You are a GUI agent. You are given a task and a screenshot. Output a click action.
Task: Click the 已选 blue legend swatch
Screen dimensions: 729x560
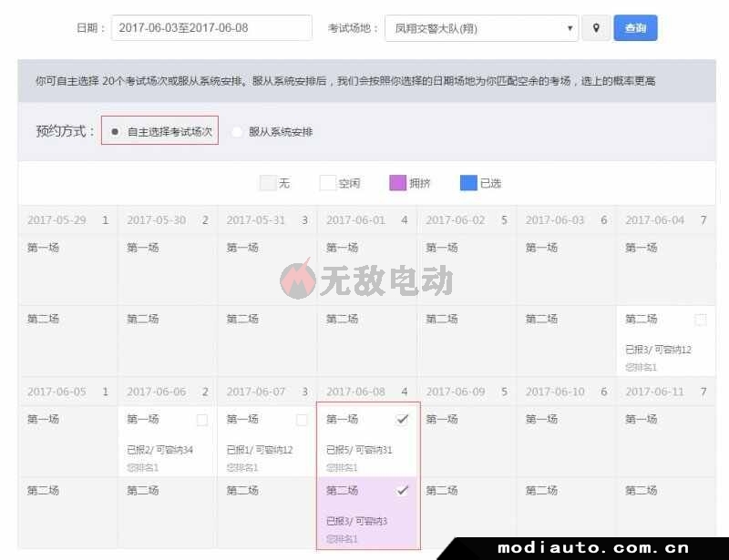pyautogui.click(x=468, y=183)
